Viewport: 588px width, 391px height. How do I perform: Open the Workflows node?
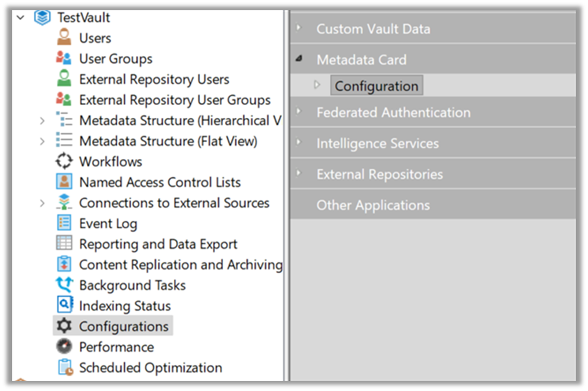click(110, 162)
